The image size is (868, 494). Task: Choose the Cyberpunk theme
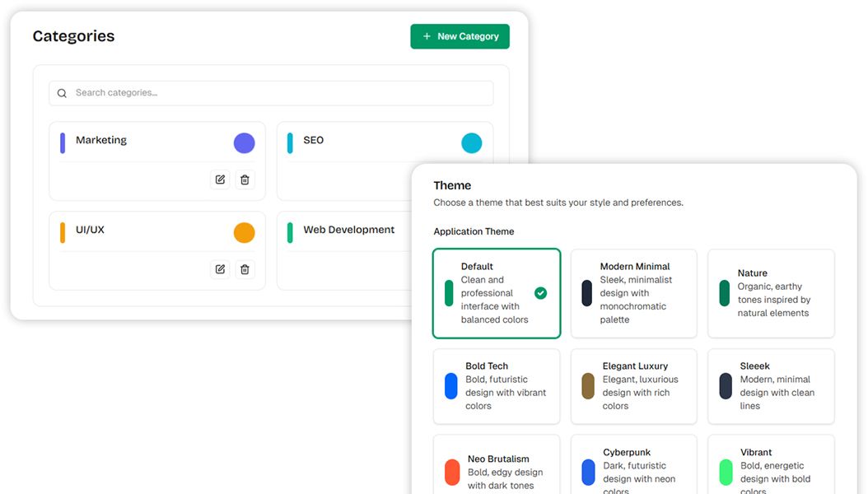(x=634, y=464)
